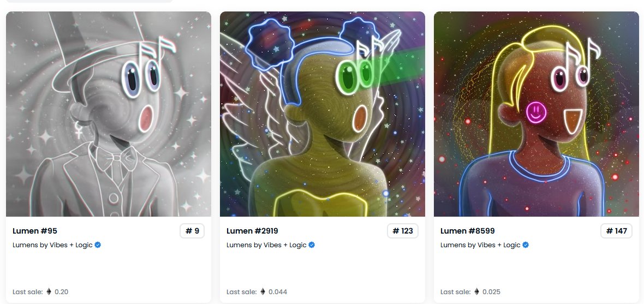Screen dimensions: 644x304
Task: Click Ethereum icon beside 0.025 last sale
Action: tap(477, 291)
